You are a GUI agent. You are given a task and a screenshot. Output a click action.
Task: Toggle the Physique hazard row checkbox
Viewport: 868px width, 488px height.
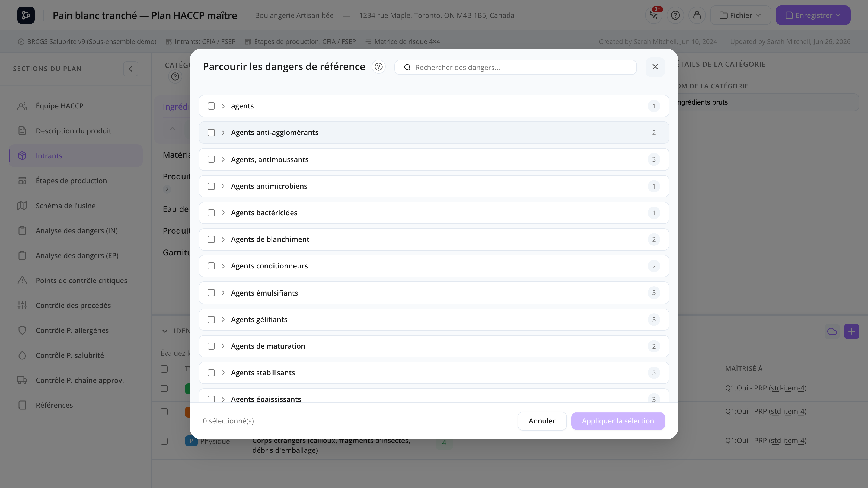164,441
